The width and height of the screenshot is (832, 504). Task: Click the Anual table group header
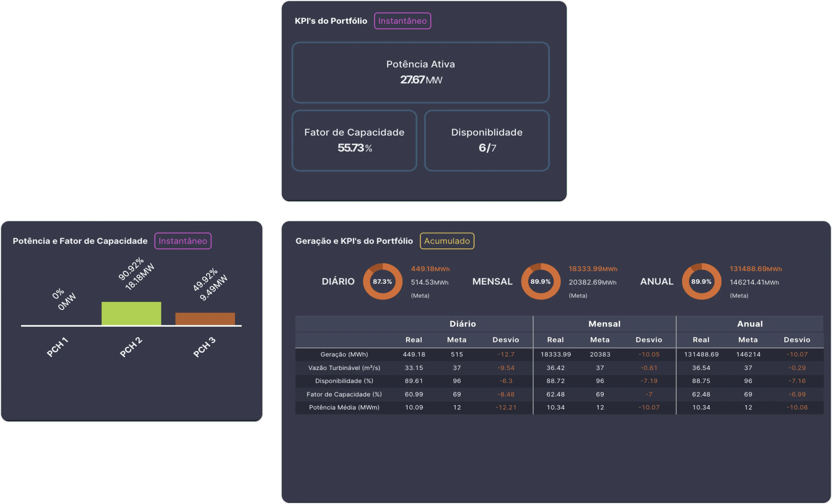(750, 324)
